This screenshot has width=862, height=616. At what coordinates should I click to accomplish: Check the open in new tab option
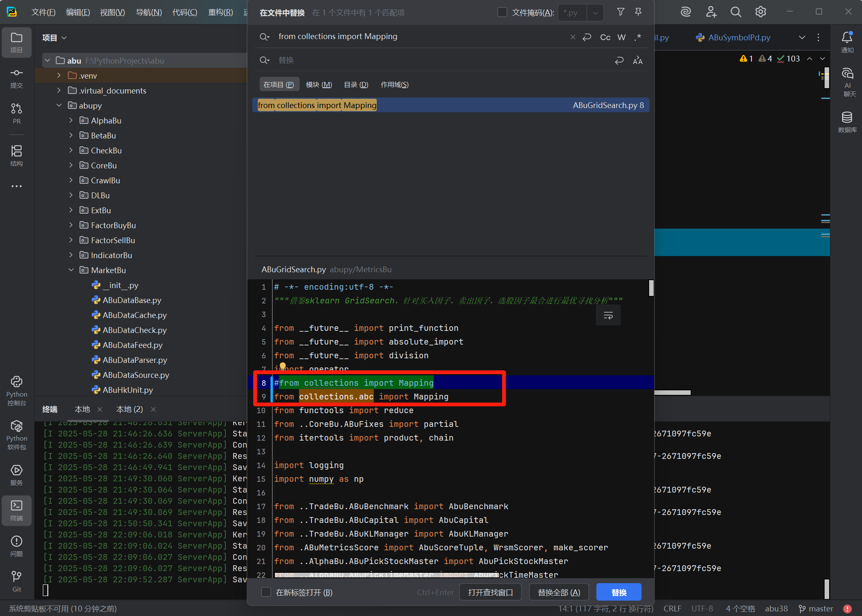point(266,592)
